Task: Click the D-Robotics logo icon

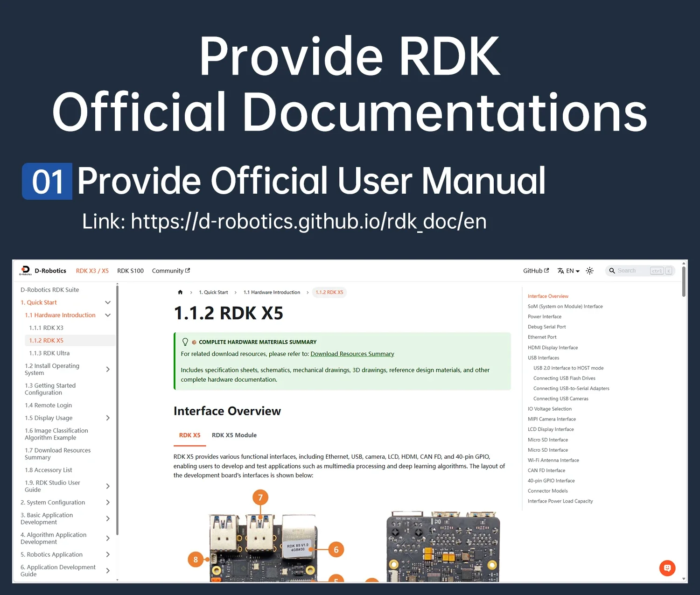Action: 25,271
